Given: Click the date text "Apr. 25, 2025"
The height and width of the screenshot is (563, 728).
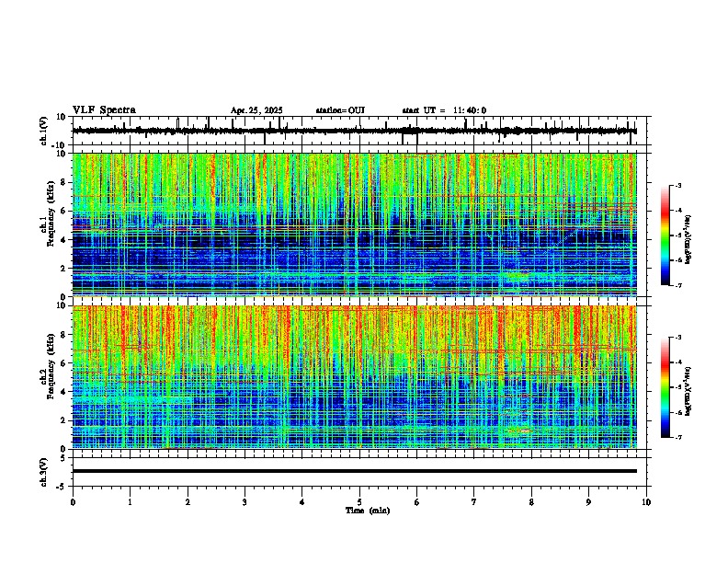Looking at the screenshot, I should (256, 110).
